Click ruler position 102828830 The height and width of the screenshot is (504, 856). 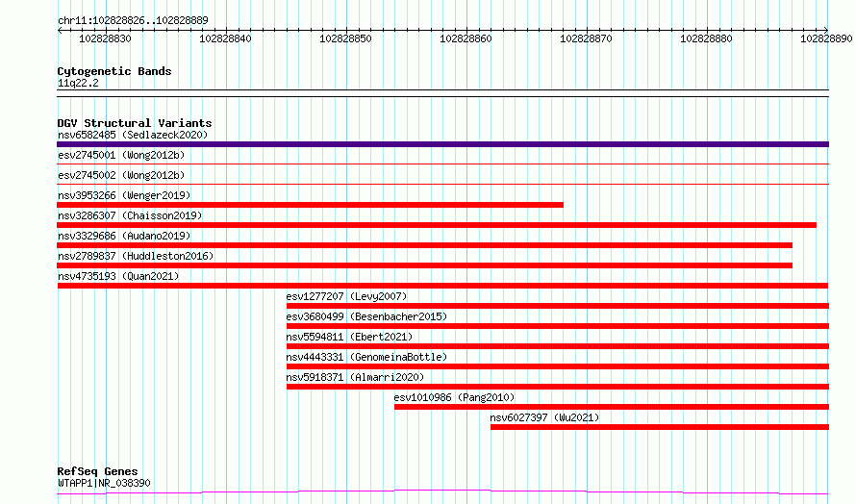click(106, 38)
